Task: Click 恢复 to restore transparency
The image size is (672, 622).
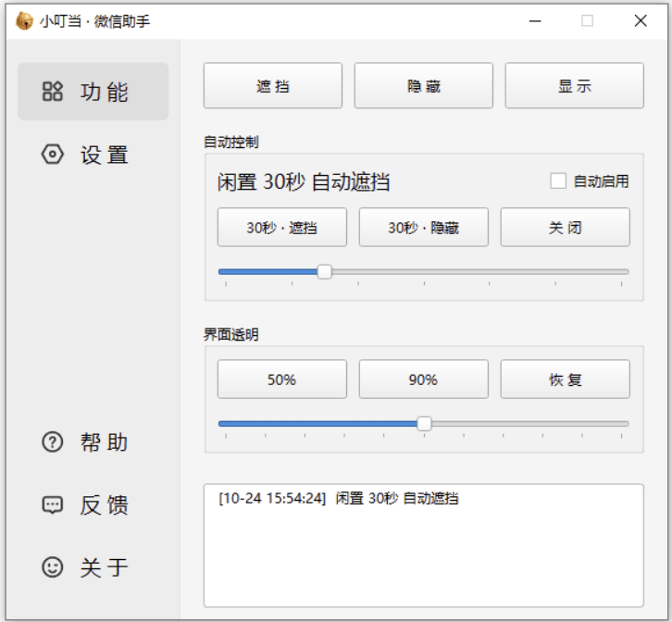Action: pyautogui.click(x=565, y=379)
